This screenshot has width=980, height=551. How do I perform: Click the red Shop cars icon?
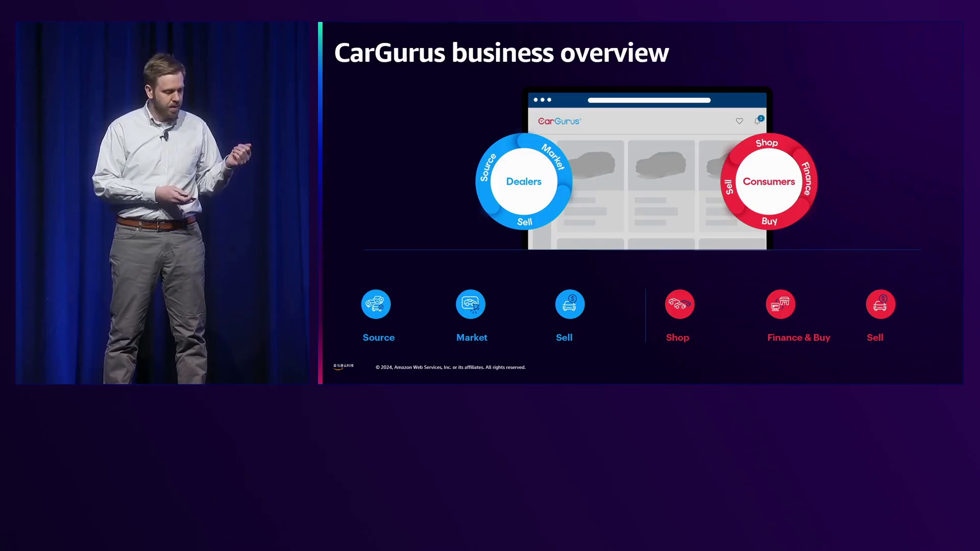[679, 304]
